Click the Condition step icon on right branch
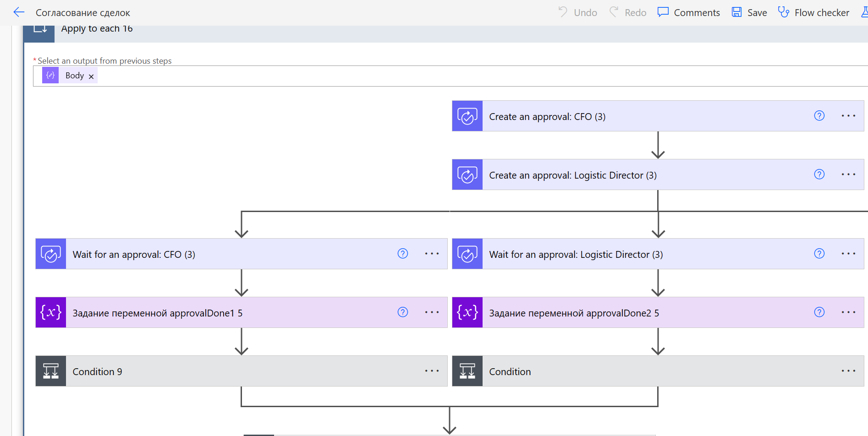Screen dimensions: 868x436 coord(467,371)
